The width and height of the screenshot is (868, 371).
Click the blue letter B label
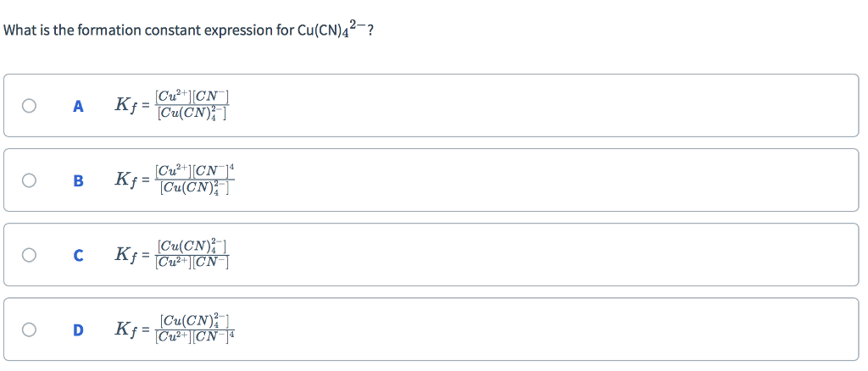[x=78, y=181]
